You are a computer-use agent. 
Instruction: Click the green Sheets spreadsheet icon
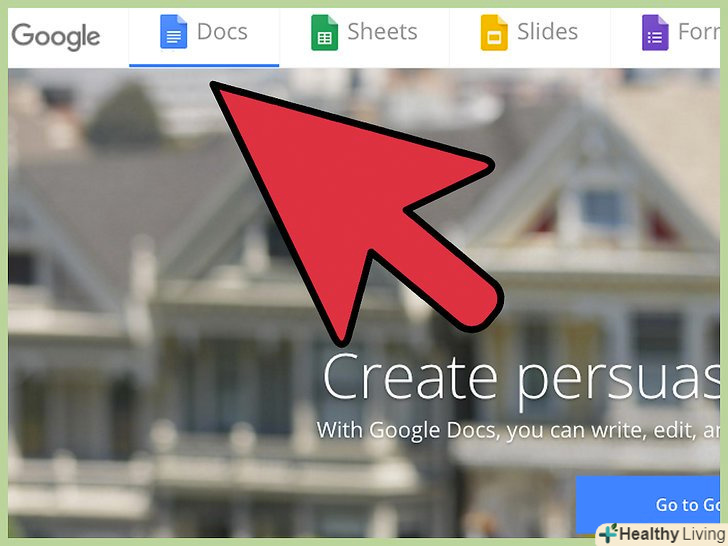tap(324, 32)
